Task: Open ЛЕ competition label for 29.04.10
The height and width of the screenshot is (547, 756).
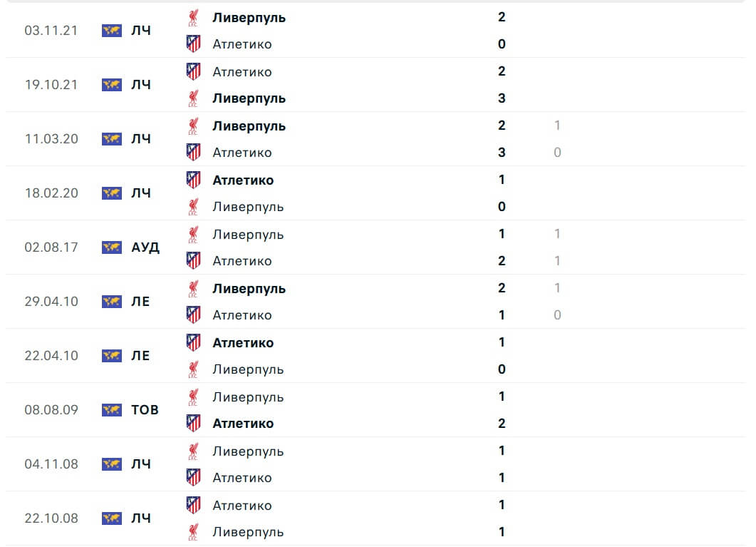Action: point(140,302)
